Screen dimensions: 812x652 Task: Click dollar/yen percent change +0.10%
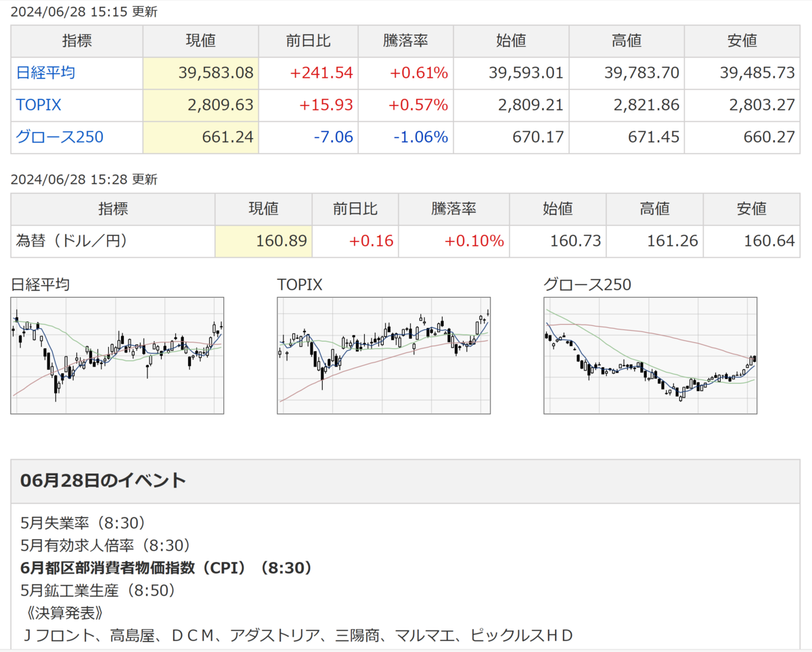(474, 241)
